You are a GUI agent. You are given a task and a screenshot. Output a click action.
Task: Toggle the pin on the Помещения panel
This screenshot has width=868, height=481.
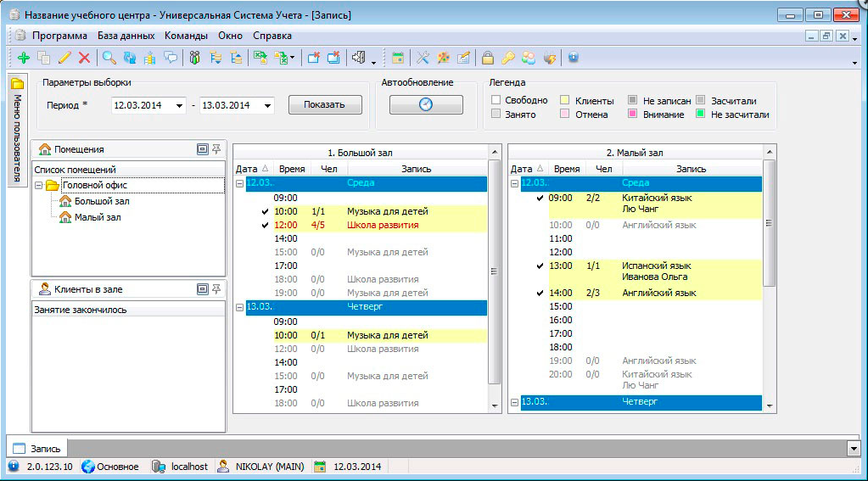pyautogui.click(x=216, y=148)
